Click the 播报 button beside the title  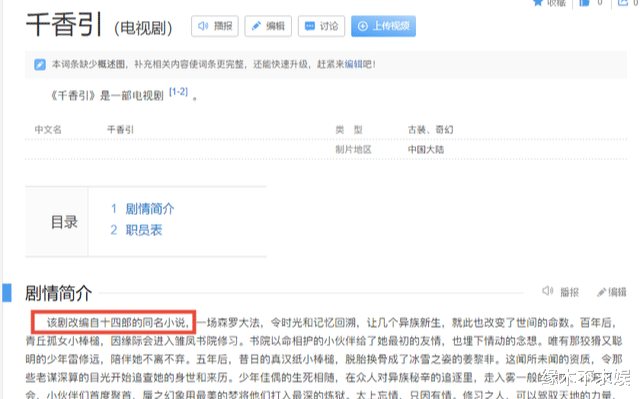[215, 26]
